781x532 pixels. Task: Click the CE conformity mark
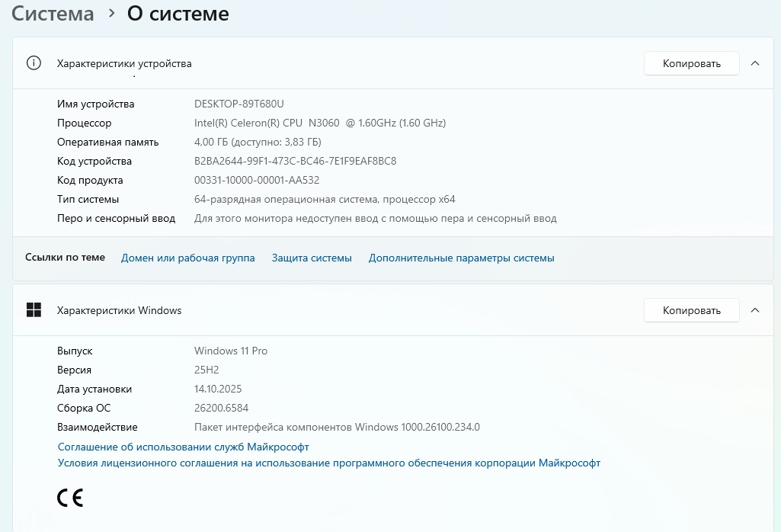tap(70, 498)
